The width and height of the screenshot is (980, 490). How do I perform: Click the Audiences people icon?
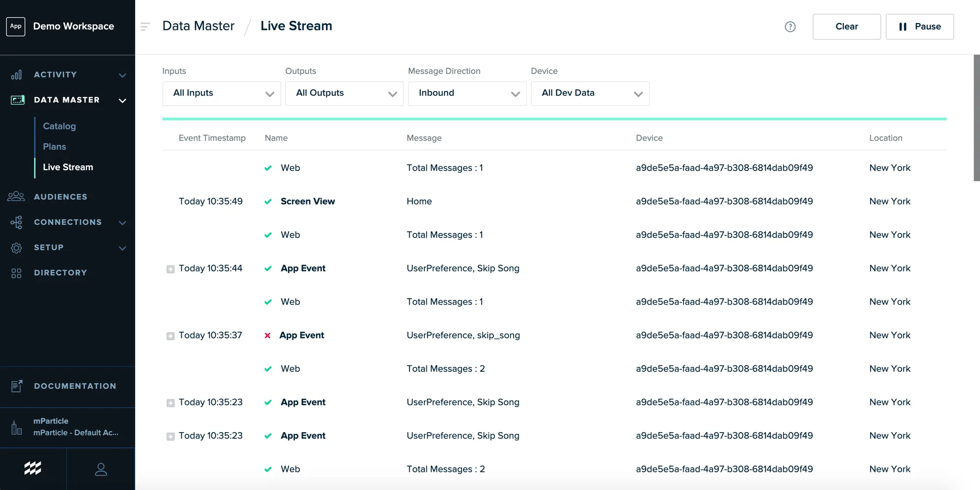(16, 197)
